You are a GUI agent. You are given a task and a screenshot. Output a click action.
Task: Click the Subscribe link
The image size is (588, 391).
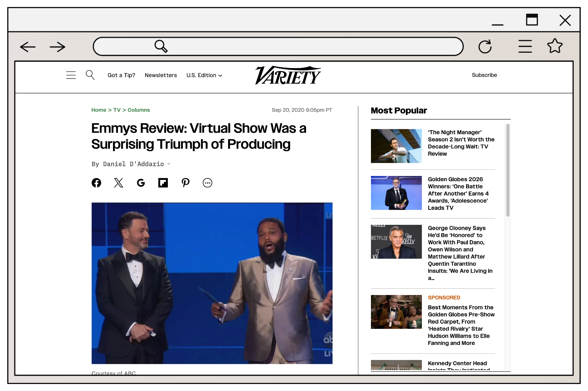[x=484, y=75]
